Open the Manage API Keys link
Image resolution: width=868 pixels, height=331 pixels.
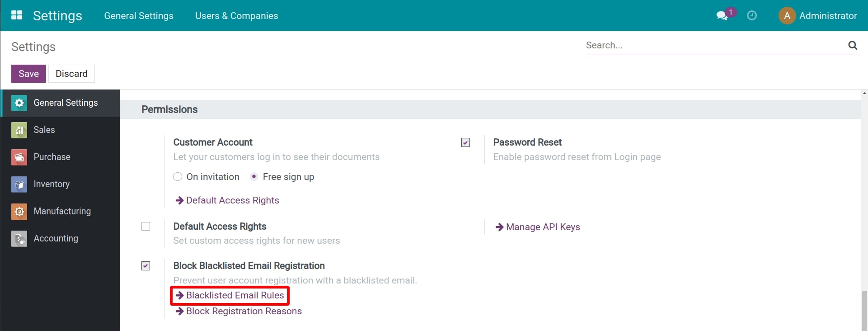[x=538, y=227]
